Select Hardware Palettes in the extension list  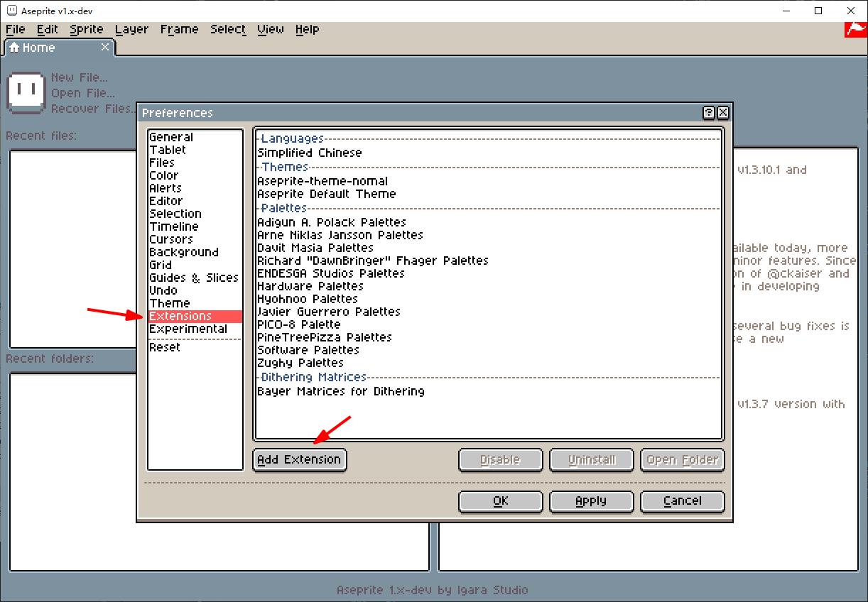coord(489,286)
